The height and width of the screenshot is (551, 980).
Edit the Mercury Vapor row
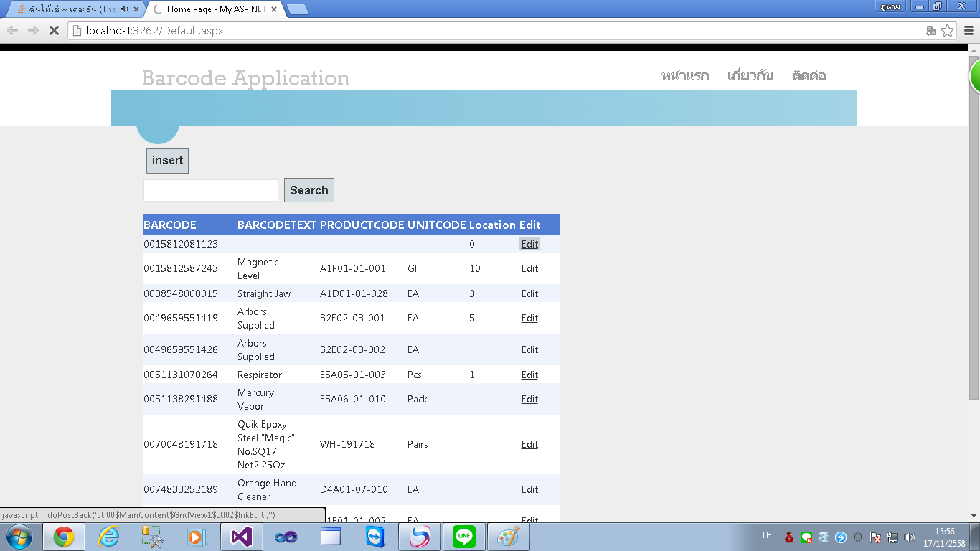coord(529,399)
